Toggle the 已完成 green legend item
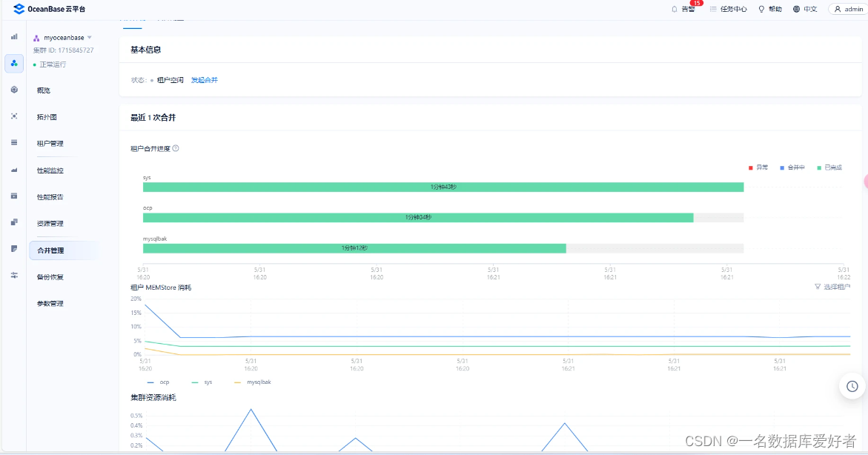868x455 pixels. pyautogui.click(x=829, y=167)
